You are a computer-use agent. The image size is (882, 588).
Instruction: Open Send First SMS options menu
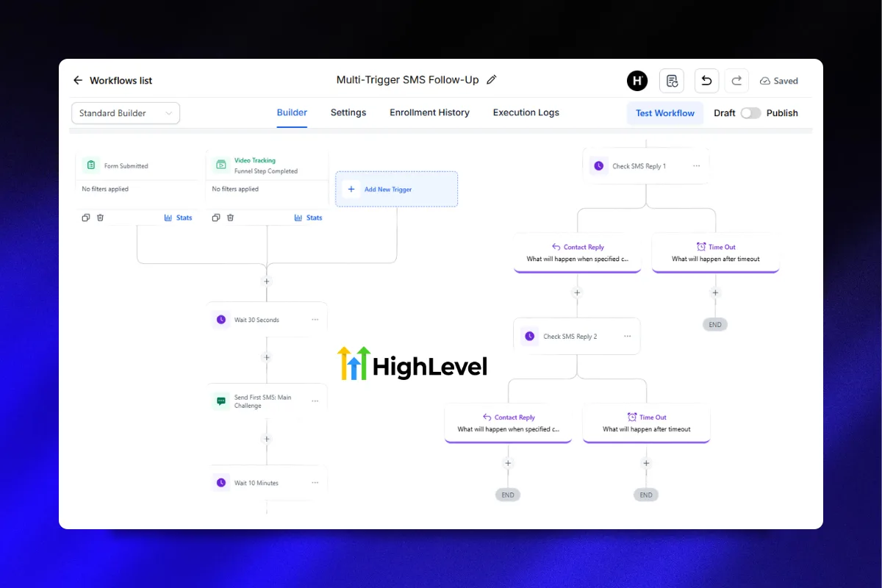(x=315, y=401)
